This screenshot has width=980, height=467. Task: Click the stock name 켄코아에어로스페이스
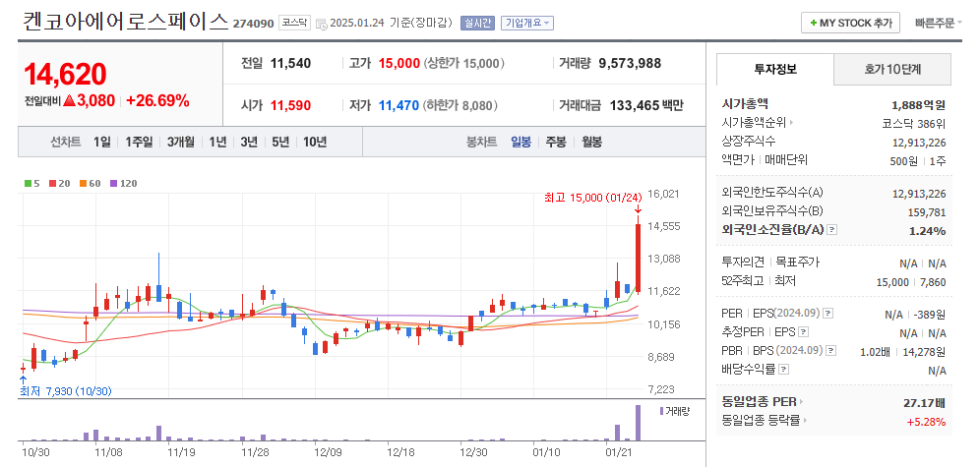click(126, 22)
